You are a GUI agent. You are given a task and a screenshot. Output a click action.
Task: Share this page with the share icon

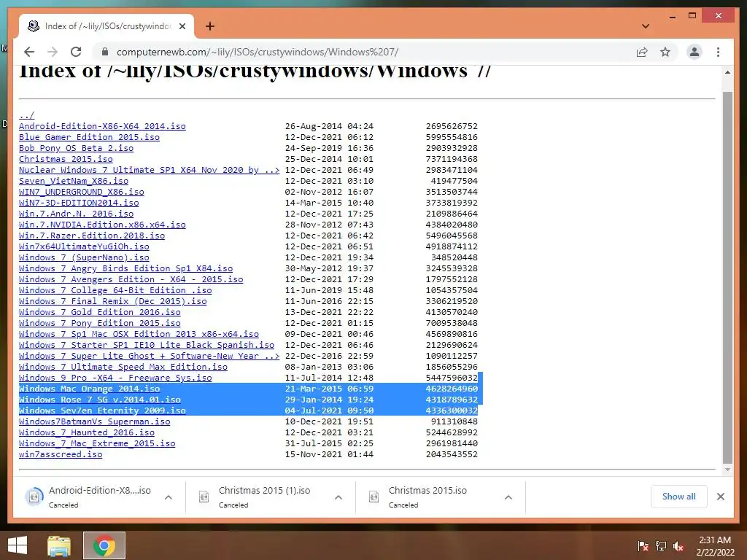[x=642, y=52]
